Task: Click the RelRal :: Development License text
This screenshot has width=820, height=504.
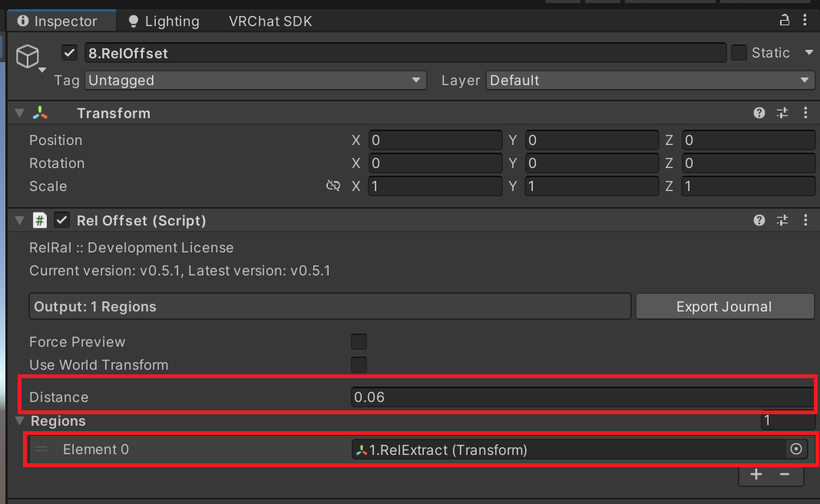Action: tap(131, 248)
